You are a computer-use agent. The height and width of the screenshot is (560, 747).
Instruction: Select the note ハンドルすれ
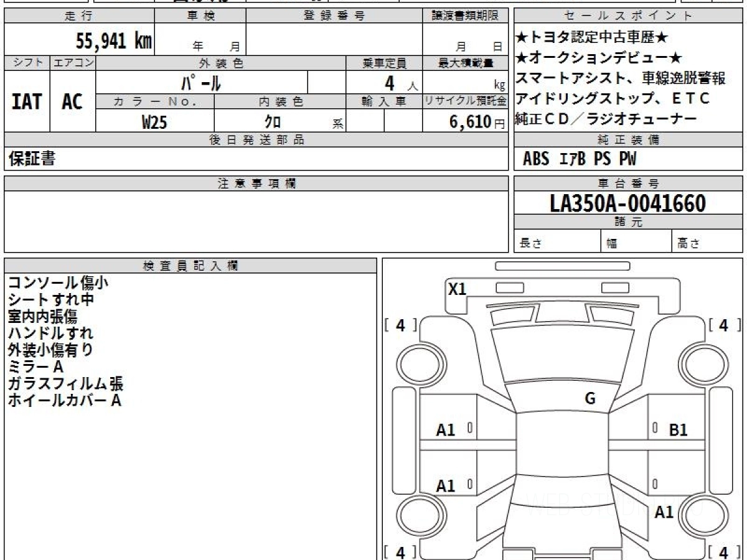pos(50,334)
